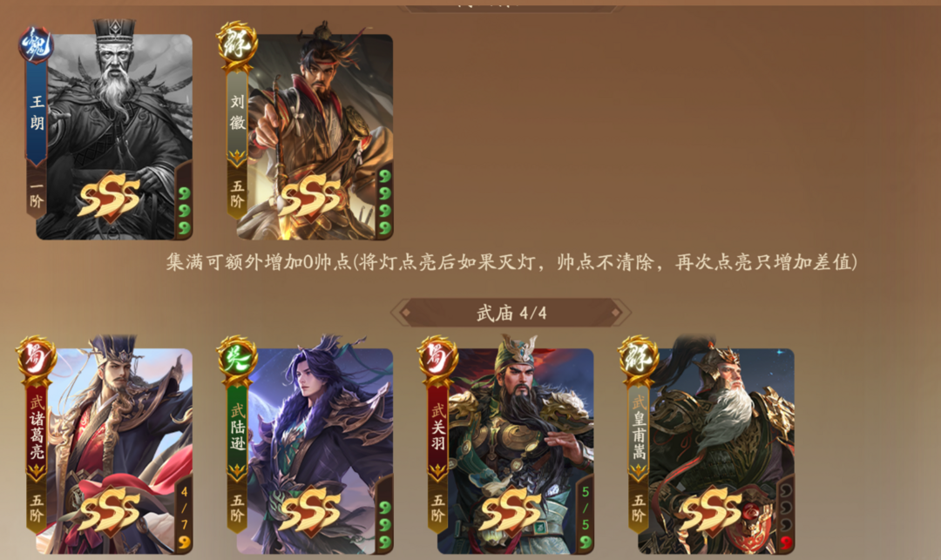941x560 pixels.
Task: Tap the SSS rank emblem on 武关羽
Action: [x=511, y=509]
